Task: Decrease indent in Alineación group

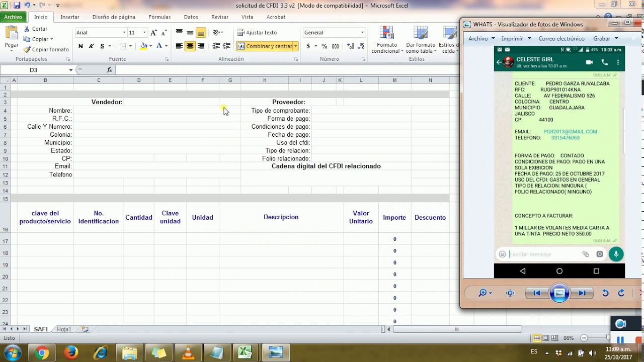Action: [216, 46]
